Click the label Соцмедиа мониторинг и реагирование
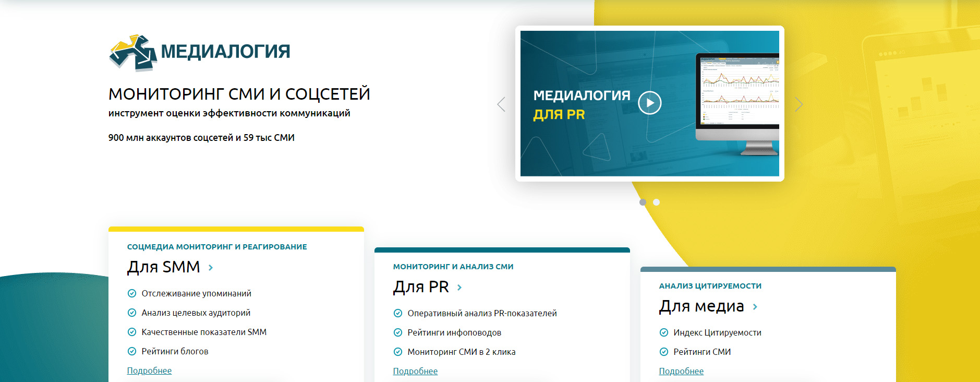 (217, 247)
